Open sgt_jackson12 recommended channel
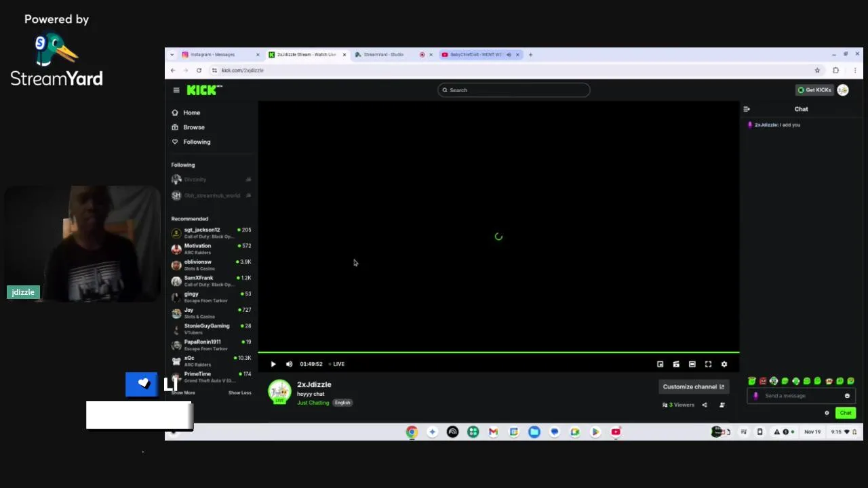Image resolution: width=868 pixels, height=488 pixels. coord(211,232)
